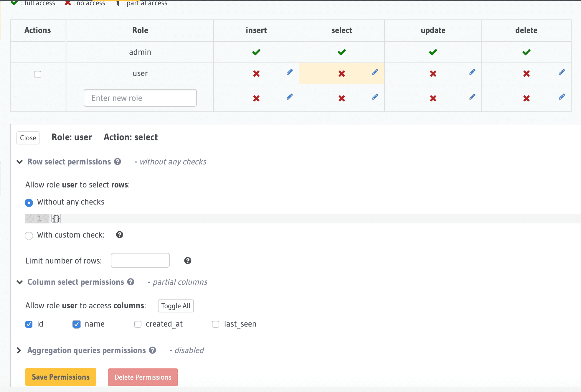581x392 pixels.
Task: Select With custom check radio option
Action: 29,235
